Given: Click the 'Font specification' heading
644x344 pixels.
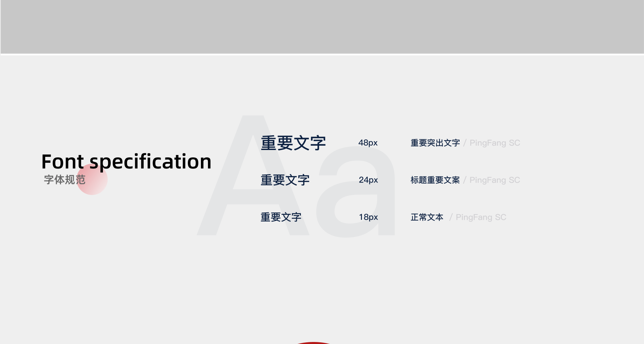Looking at the screenshot, I should (x=126, y=162).
